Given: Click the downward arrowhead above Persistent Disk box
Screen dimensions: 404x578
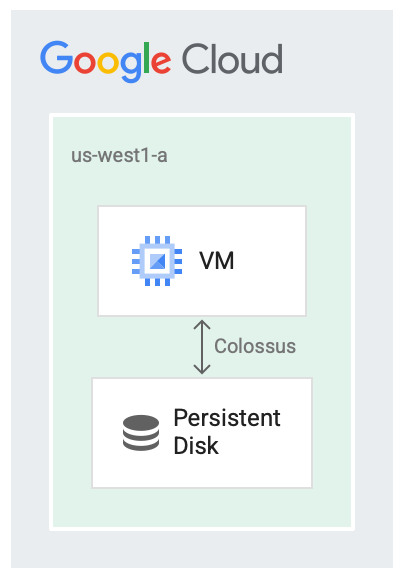Looking at the screenshot, I should pos(202,369).
